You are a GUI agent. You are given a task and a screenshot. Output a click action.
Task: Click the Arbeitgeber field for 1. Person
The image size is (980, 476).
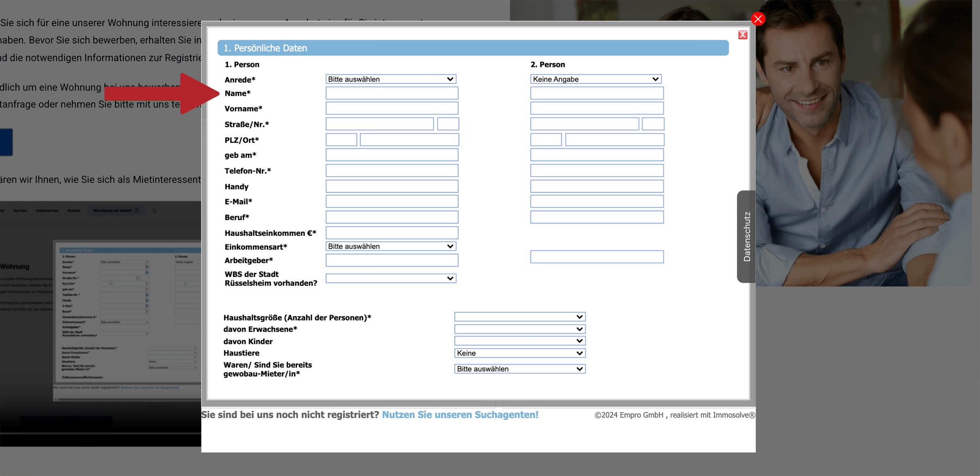pyautogui.click(x=392, y=260)
